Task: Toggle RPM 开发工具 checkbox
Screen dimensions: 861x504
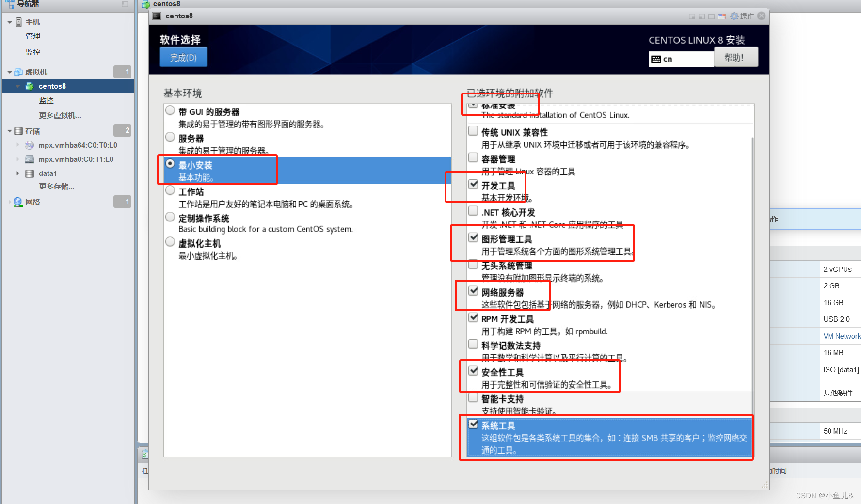Action: coord(473,317)
